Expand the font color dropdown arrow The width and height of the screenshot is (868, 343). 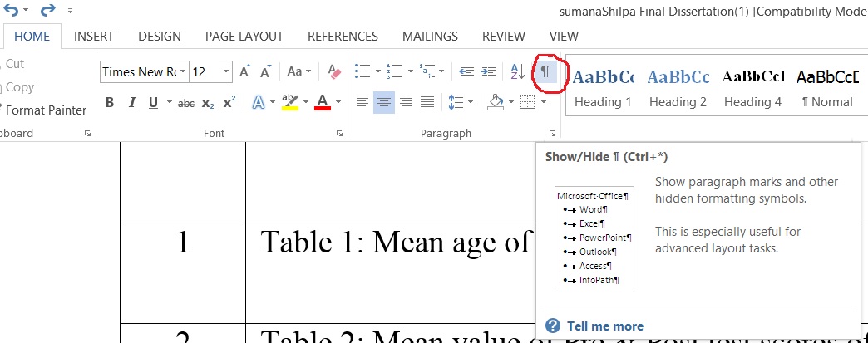[x=338, y=102]
